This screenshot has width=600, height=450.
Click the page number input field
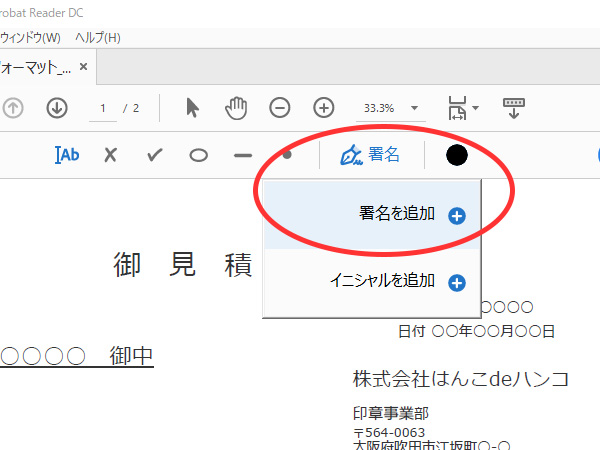coord(103,107)
